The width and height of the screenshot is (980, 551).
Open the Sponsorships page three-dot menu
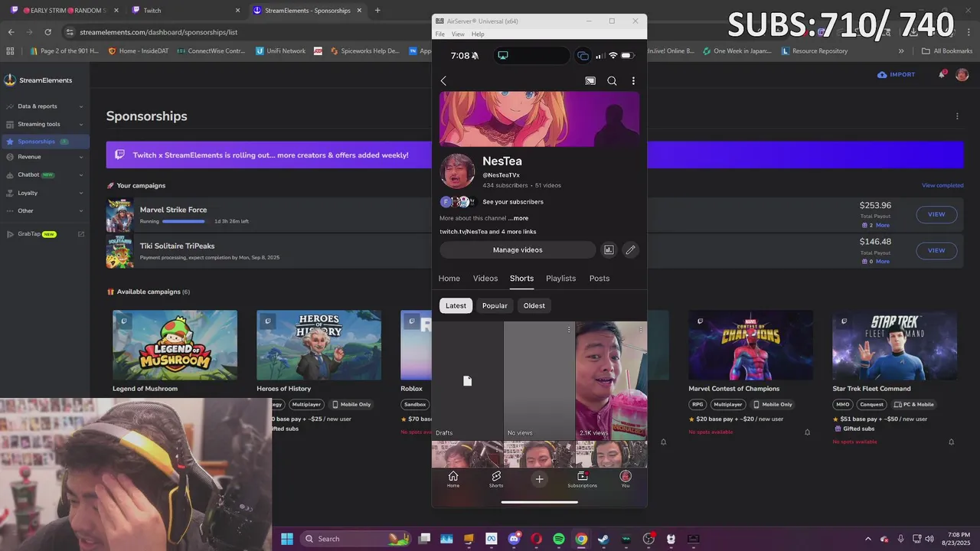(957, 116)
